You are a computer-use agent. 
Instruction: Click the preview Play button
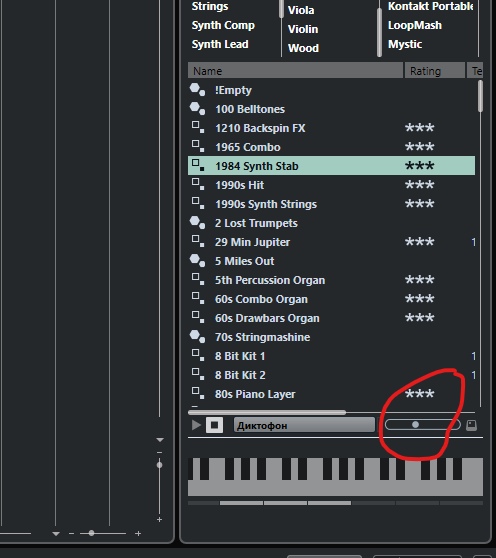pyautogui.click(x=196, y=425)
